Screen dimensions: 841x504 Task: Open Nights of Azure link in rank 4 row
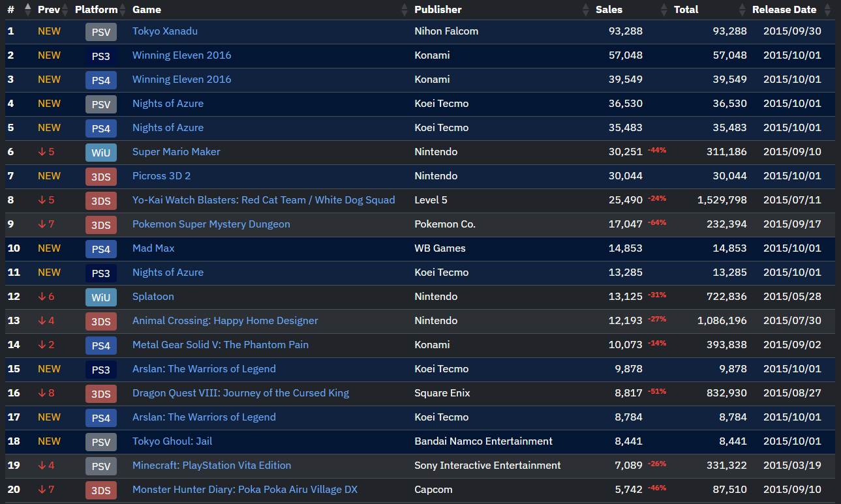168,104
